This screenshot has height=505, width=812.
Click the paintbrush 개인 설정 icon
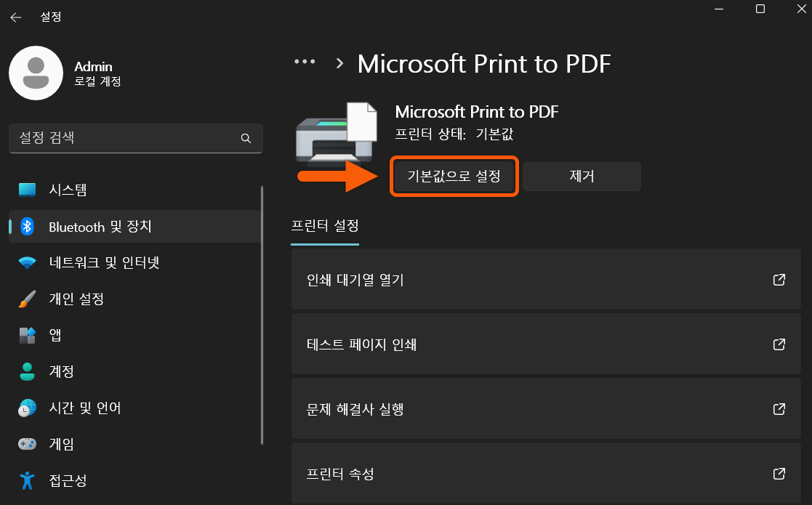pos(27,299)
